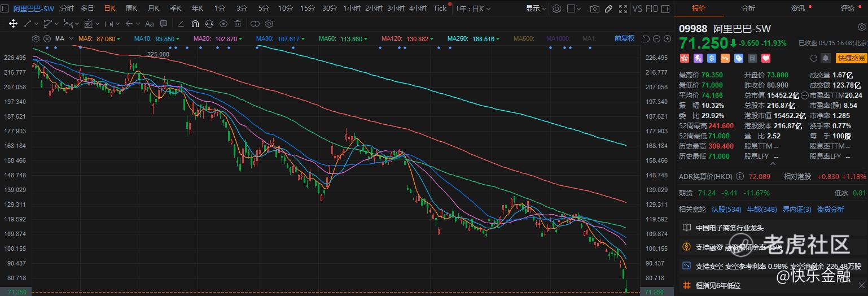Open the 资讯 news tab
The image size is (868, 296).
pos(798,8)
